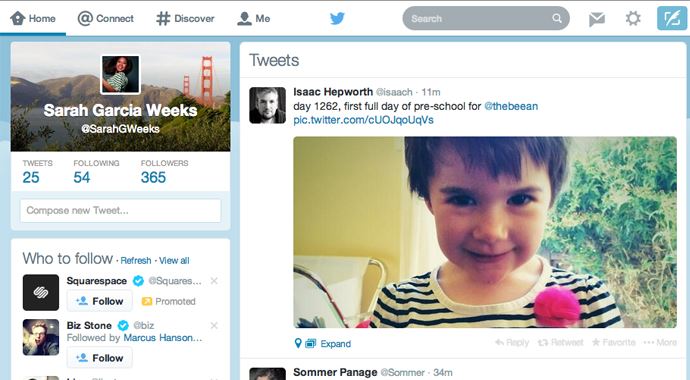Expand Isaac Hepworth's tweet
Screen dimensions: 690x380
pos(336,344)
